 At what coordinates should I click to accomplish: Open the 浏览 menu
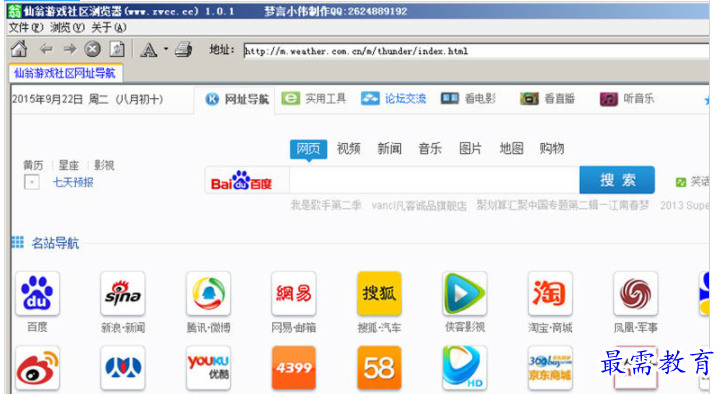coord(67,28)
